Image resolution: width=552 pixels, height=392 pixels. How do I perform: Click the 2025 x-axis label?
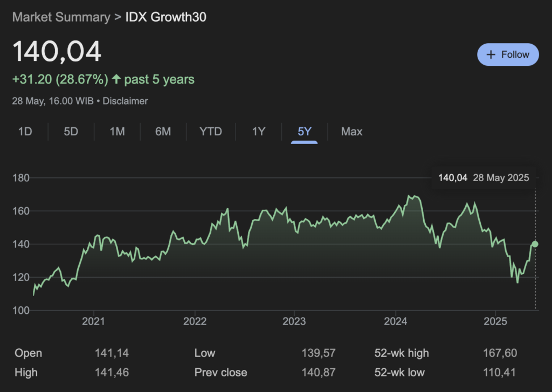click(495, 321)
